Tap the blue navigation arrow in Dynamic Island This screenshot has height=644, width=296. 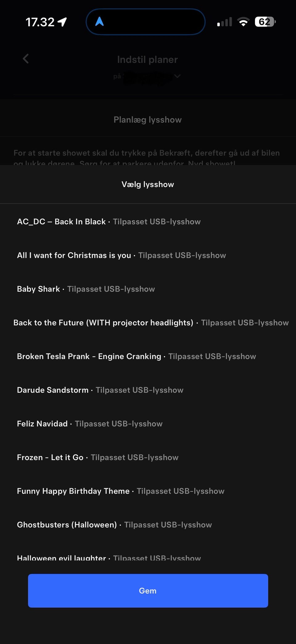pyautogui.click(x=99, y=22)
